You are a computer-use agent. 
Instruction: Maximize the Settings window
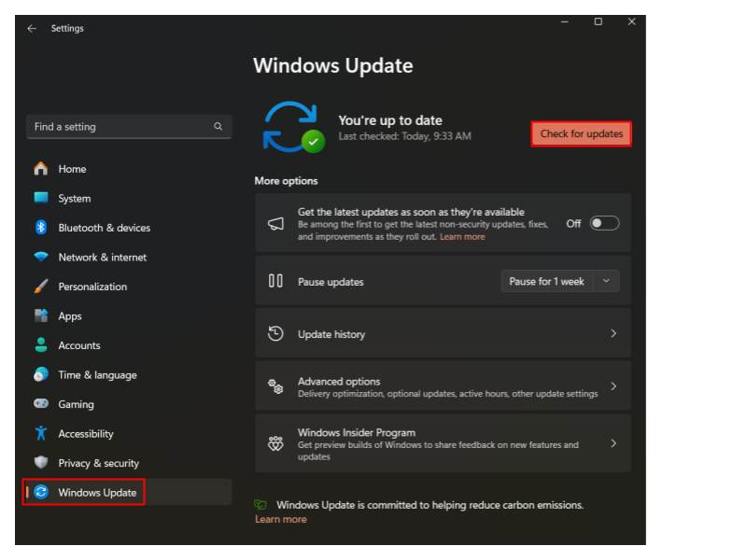click(599, 21)
